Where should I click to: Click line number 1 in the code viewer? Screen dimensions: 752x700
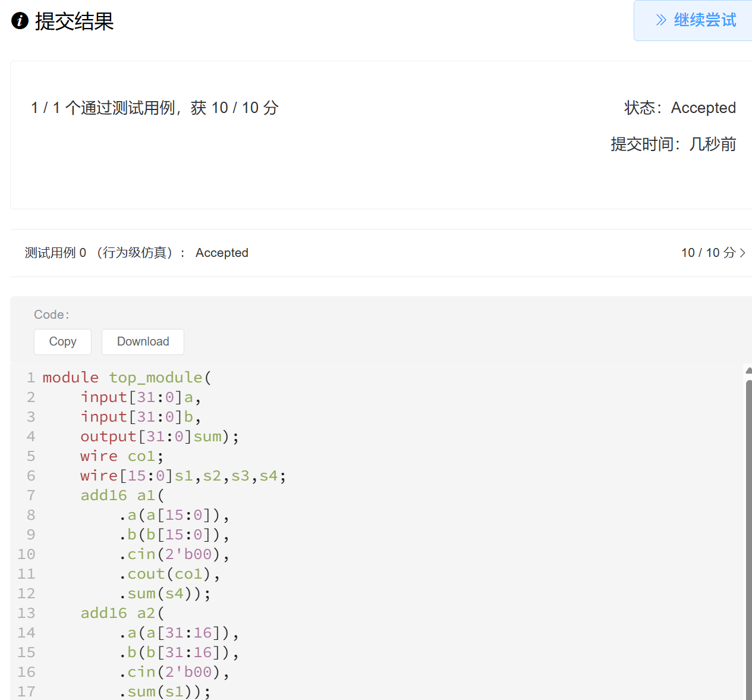(30, 377)
